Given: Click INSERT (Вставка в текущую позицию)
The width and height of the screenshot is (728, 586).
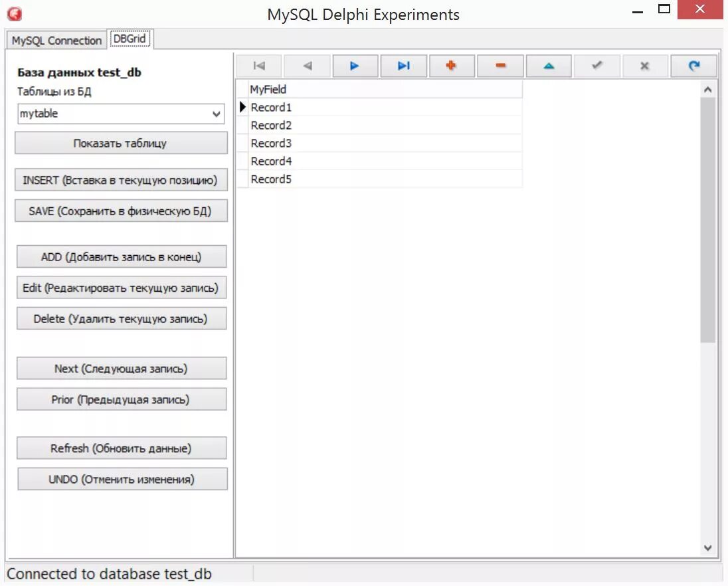Looking at the screenshot, I should (x=121, y=179).
